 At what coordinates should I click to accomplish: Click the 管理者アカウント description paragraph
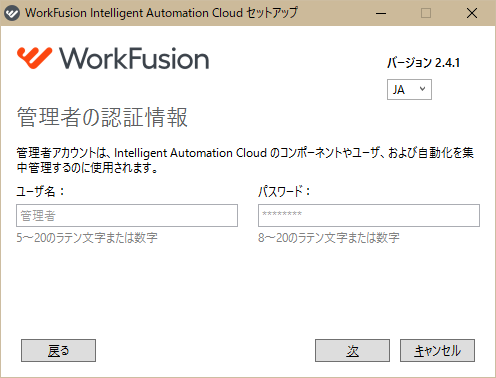[245, 160]
